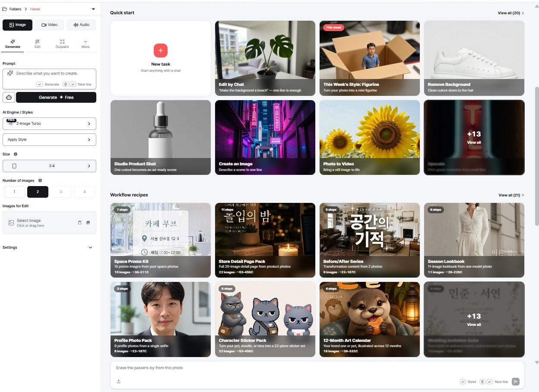The height and width of the screenshot is (392, 539).
Task: Open the Space Promo Kit recipe
Action: [x=161, y=240]
